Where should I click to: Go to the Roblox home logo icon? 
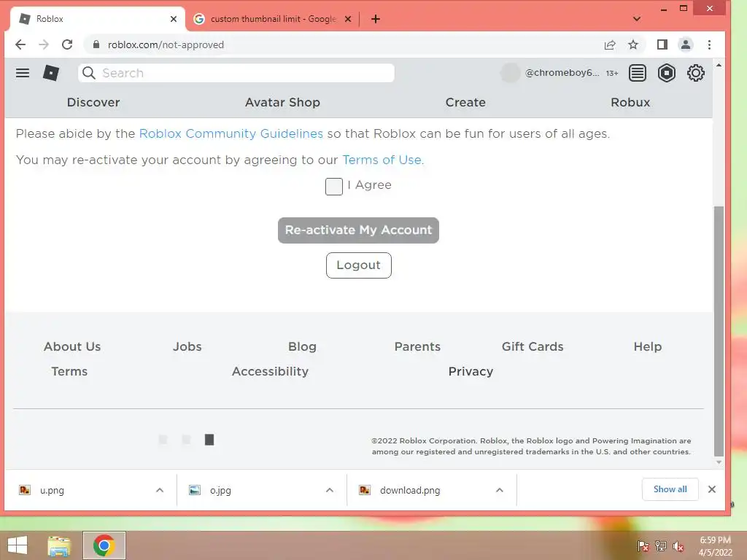(51, 73)
